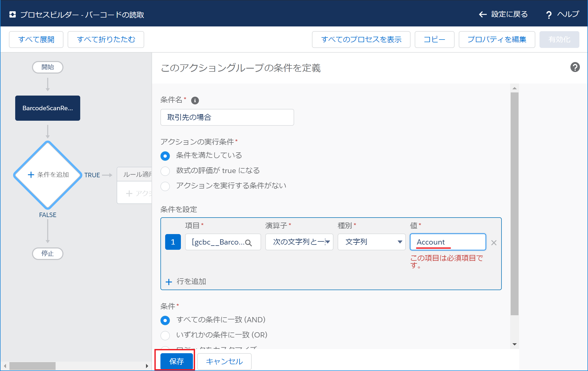588x371 pixels.
Task: Select いずれかの条件に一致 (OR) radio button
Action: click(x=165, y=336)
